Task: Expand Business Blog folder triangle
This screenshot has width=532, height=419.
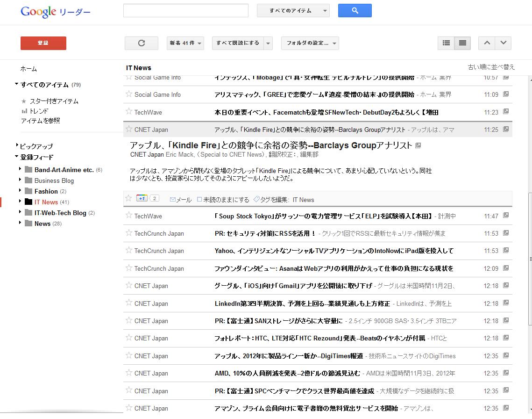Action: point(20,180)
